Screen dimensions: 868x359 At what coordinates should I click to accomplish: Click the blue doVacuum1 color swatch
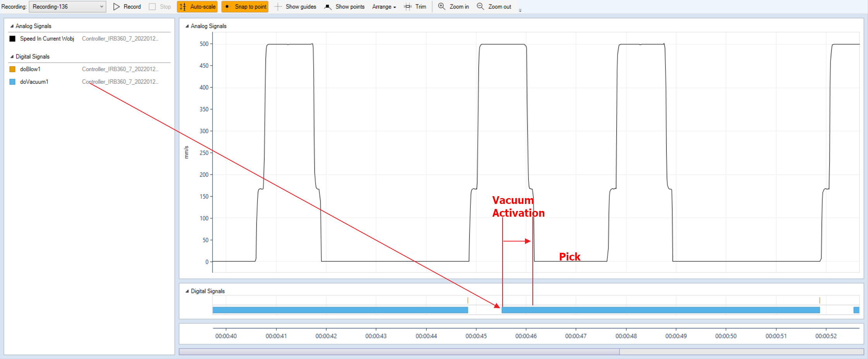pos(12,82)
